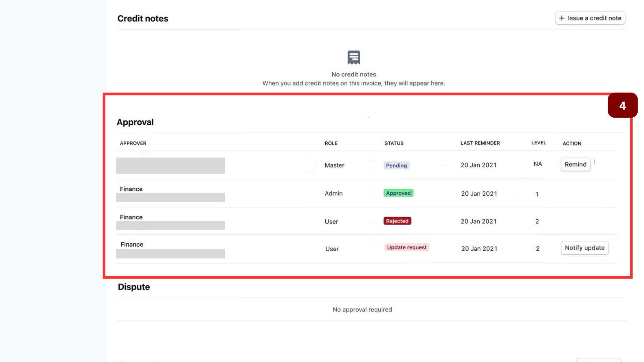644x362 pixels.
Task: Click the level 1 value in Admin row
Action: [537, 194]
